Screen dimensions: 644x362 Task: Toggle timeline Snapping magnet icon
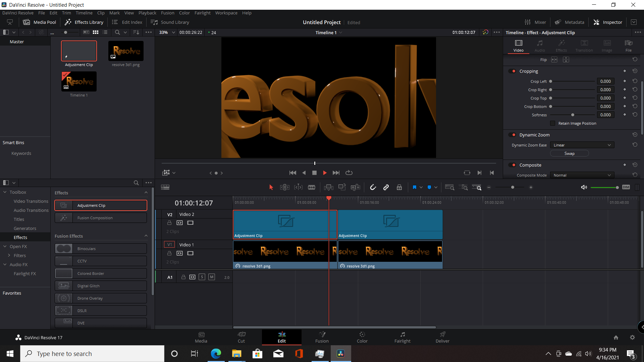(x=373, y=187)
